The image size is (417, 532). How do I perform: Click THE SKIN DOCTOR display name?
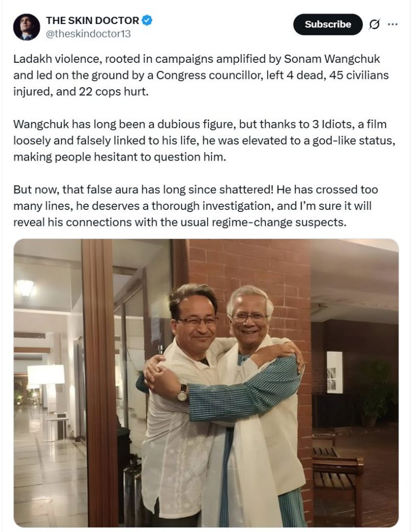pyautogui.click(x=93, y=20)
